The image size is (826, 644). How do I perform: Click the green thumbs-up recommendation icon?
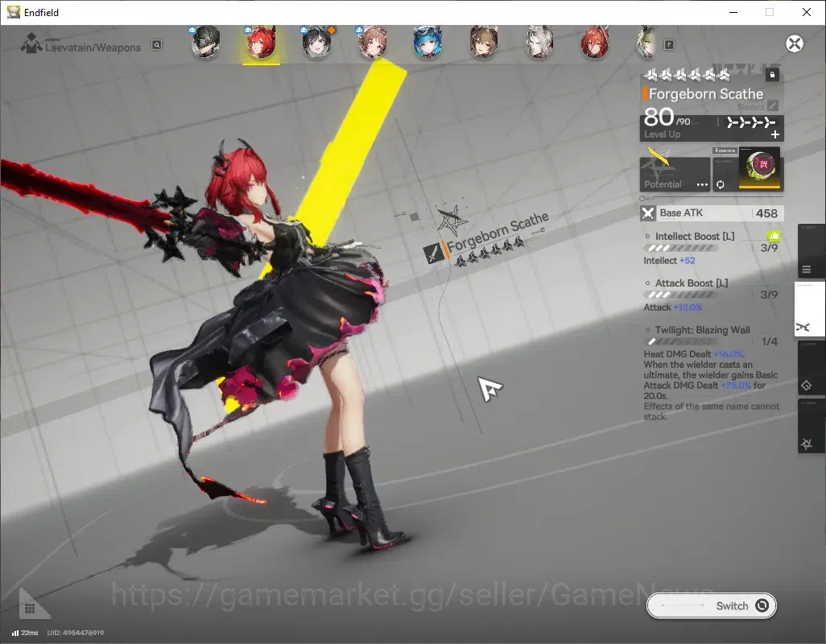click(774, 236)
